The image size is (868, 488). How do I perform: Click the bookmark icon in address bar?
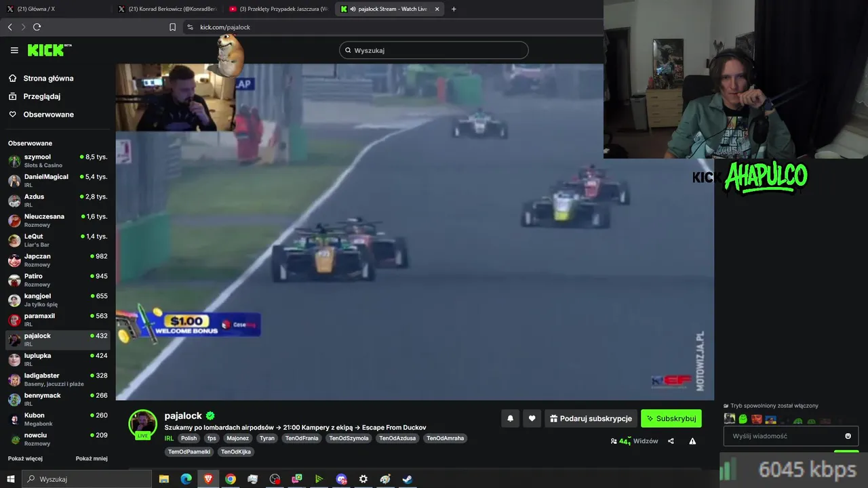click(172, 27)
